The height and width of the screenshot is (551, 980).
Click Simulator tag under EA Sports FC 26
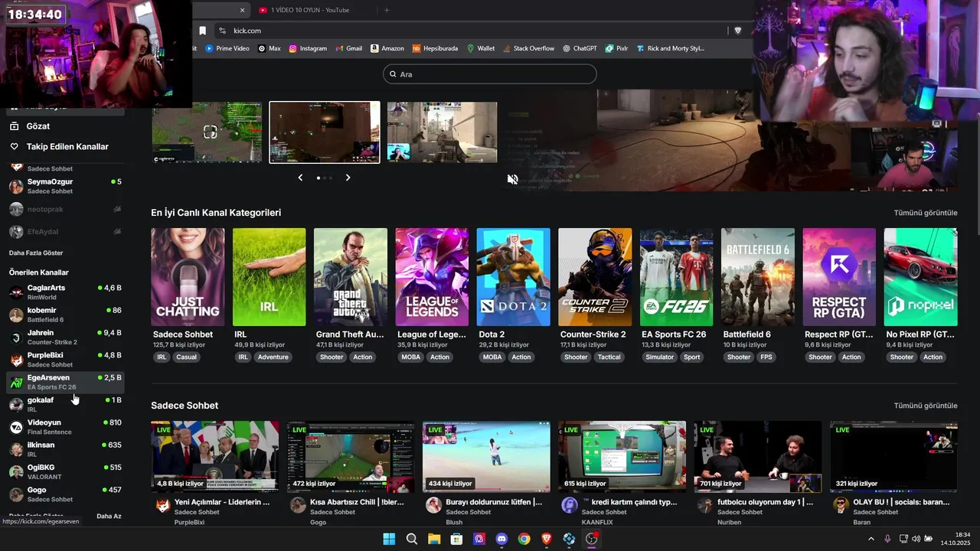point(659,357)
